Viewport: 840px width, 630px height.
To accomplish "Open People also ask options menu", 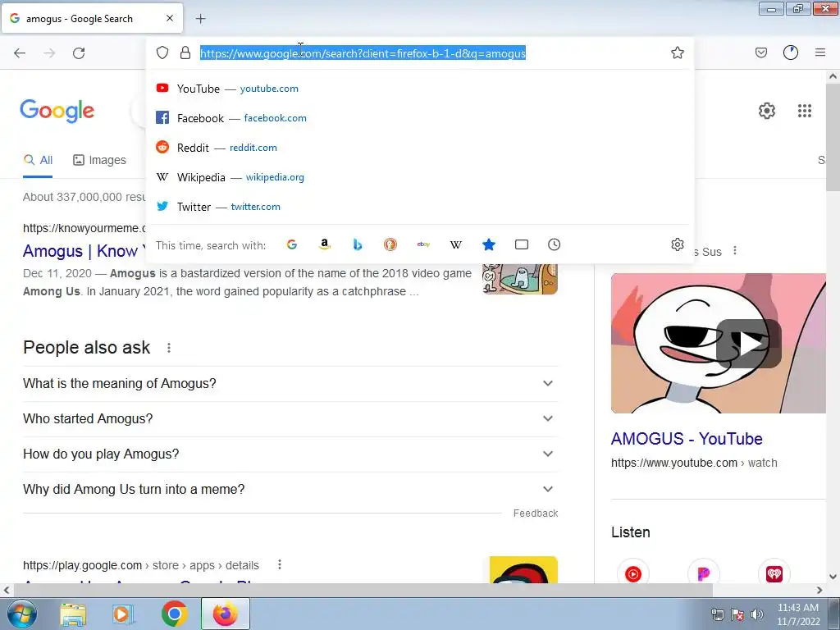I will [x=169, y=348].
